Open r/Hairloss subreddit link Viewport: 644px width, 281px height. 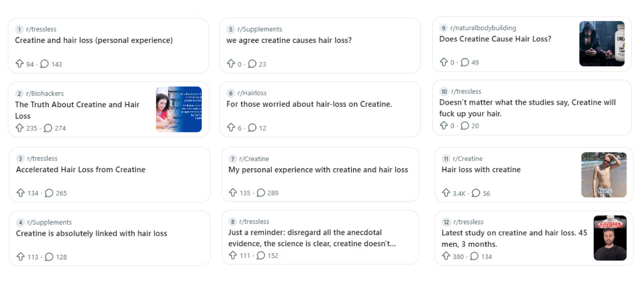252,93
